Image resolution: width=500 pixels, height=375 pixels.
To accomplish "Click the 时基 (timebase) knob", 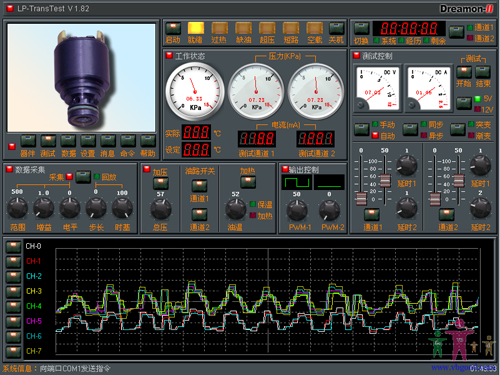I will click(122, 208).
